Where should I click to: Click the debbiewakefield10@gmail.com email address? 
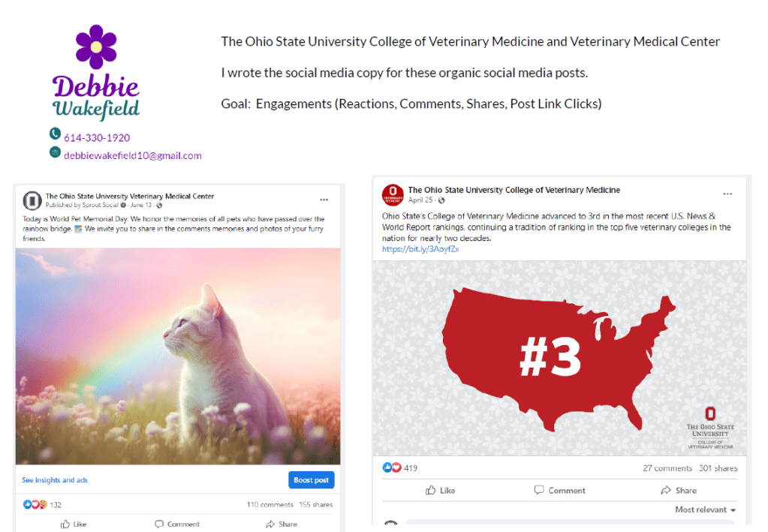tap(133, 155)
